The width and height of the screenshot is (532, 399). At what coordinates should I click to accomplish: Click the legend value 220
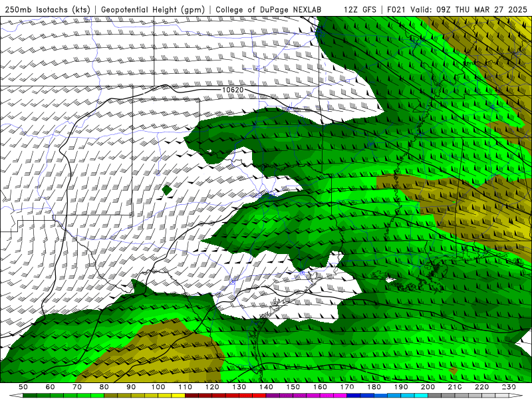pos(481,387)
